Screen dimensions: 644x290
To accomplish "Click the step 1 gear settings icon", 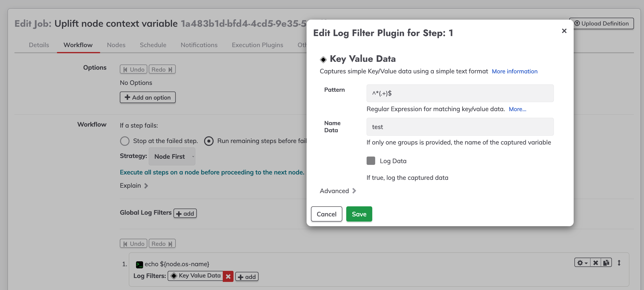I will pos(582,263).
